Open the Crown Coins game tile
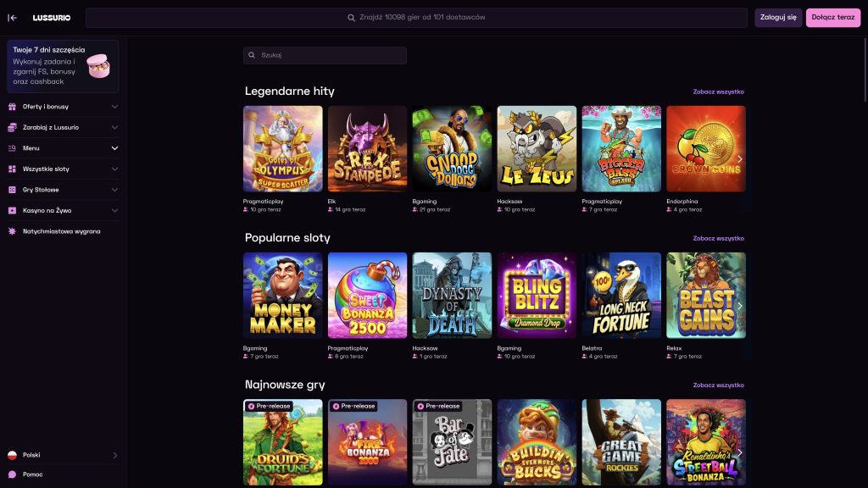 [706, 149]
